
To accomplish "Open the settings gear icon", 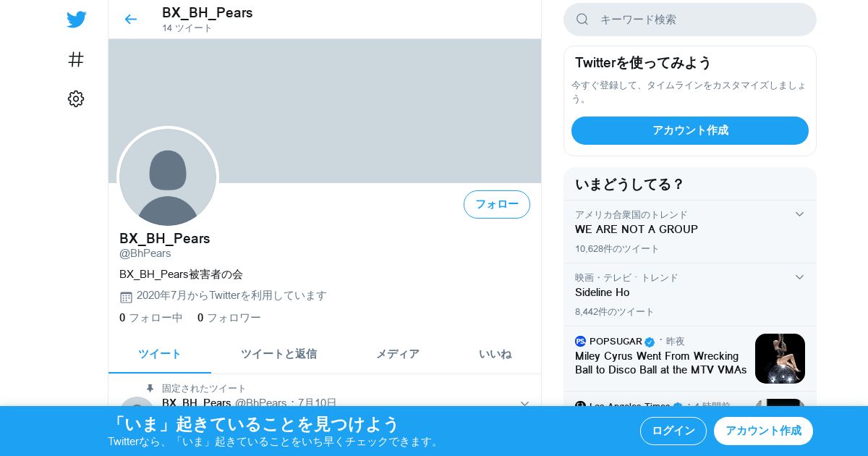I will pyautogui.click(x=76, y=99).
